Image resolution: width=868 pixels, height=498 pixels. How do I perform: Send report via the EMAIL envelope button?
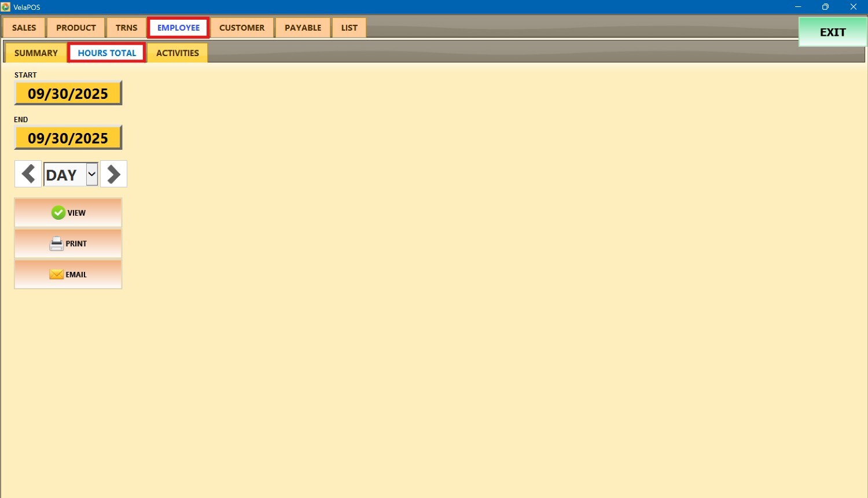pyautogui.click(x=68, y=274)
